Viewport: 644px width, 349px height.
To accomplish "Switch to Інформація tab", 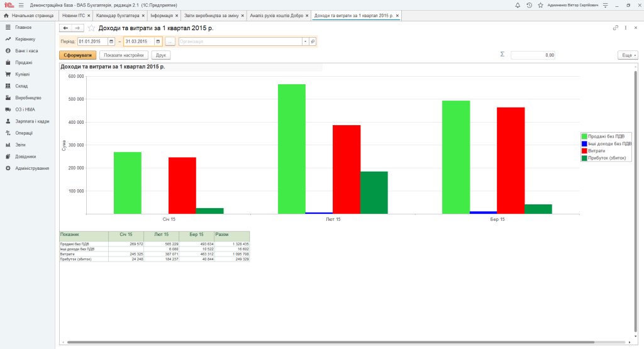I will pyautogui.click(x=162, y=16).
